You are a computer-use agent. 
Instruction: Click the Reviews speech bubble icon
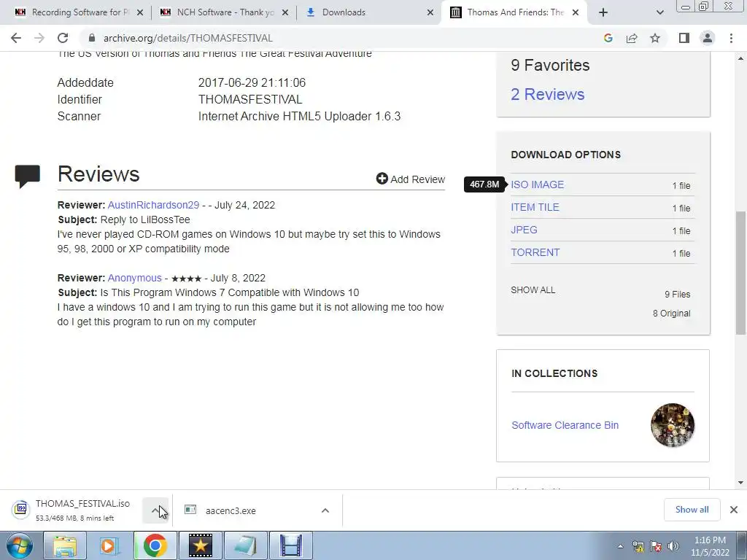(x=28, y=176)
